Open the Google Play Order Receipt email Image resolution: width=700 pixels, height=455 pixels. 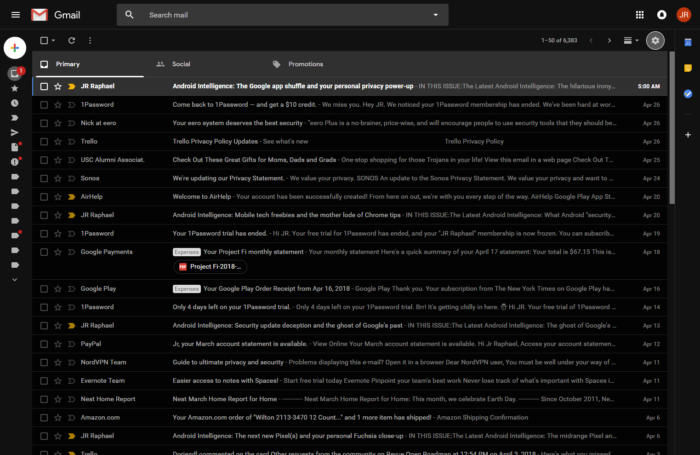coord(350,289)
